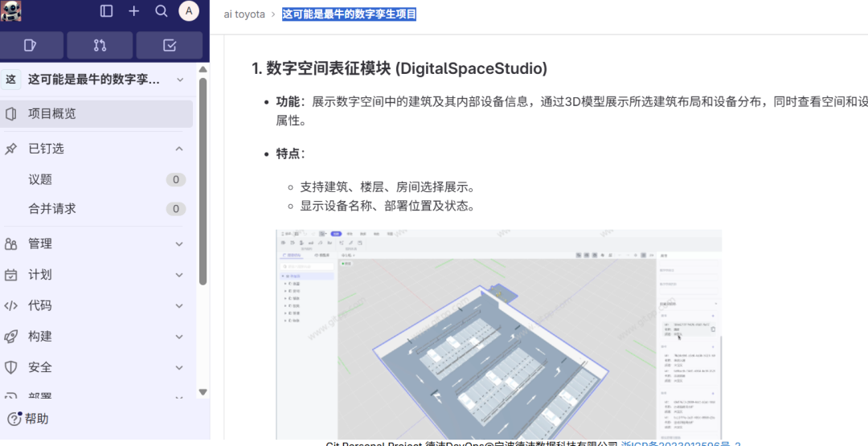Open the to-do list shortcut button
Image resolution: width=868 pixels, height=446 pixels.
tap(170, 45)
